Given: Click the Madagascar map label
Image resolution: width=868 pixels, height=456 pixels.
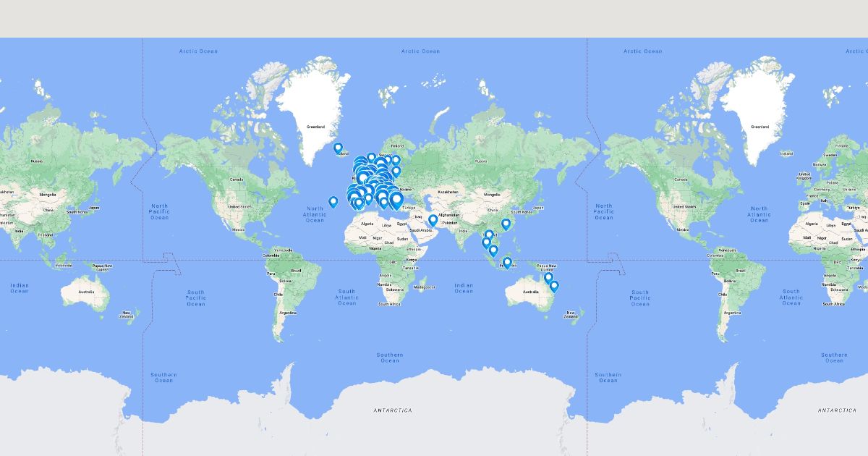Looking at the screenshot, I should point(425,287).
